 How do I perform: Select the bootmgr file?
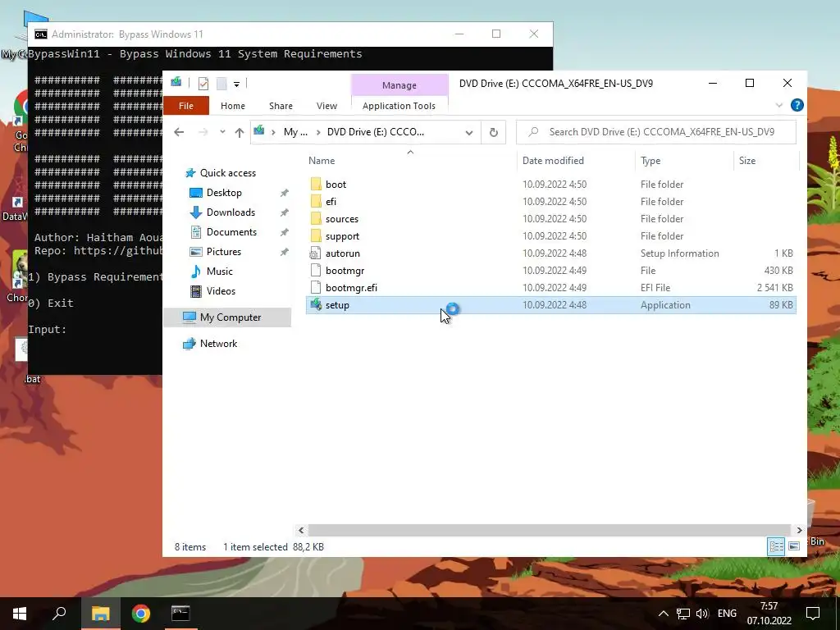click(345, 271)
